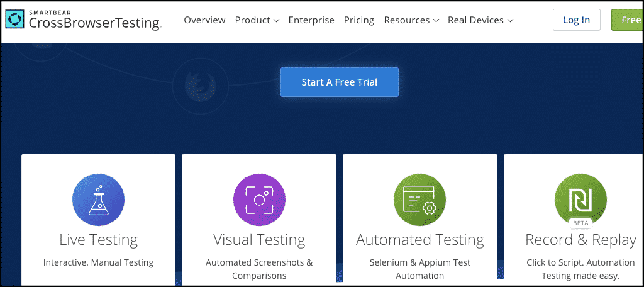Click the Visual Testing camera icon
644x287 pixels.
[x=259, y=200]
